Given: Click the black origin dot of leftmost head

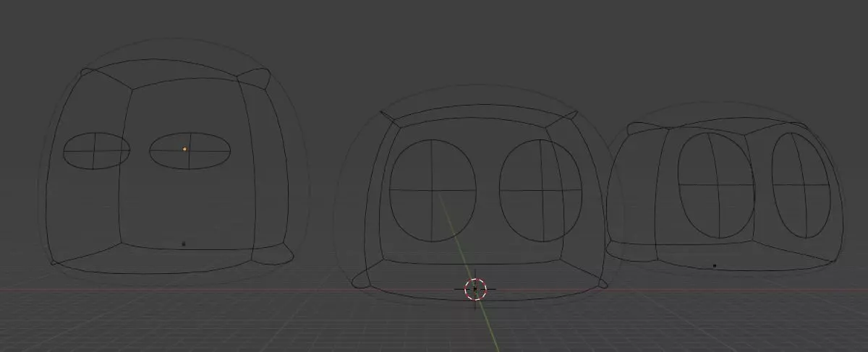Looking at the screenshot, I should pos(183,244).
